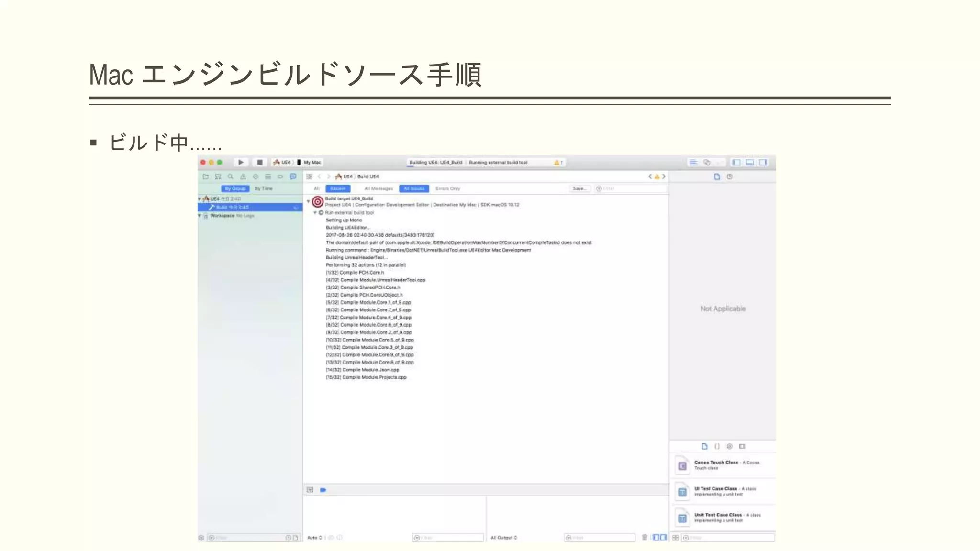Open the Report navigator

[x=293, y=176]
